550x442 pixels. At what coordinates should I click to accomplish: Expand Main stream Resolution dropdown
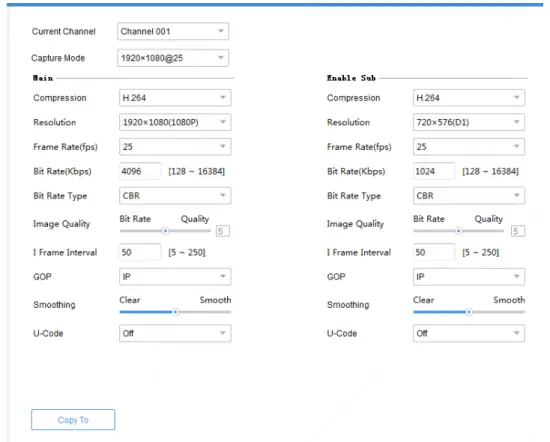click(175, 122)
